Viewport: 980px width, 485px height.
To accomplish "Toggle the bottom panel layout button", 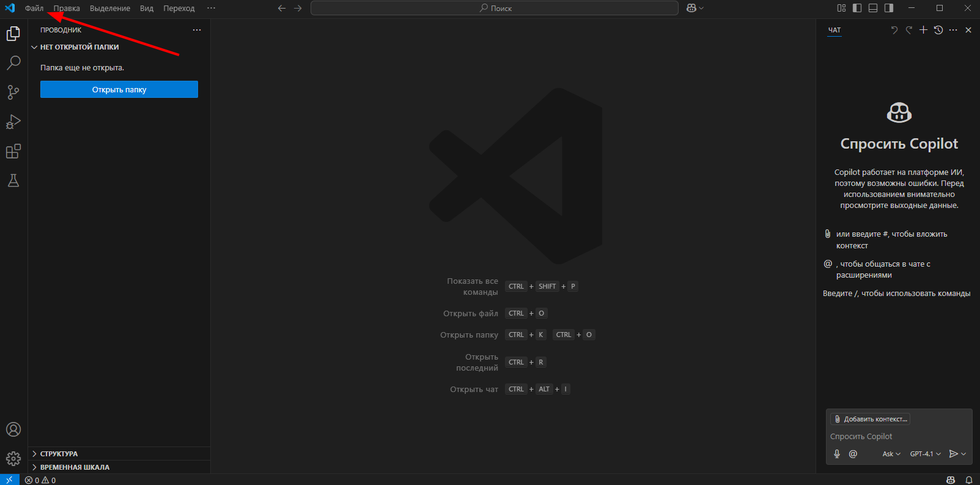I will (x=873, y=8).
